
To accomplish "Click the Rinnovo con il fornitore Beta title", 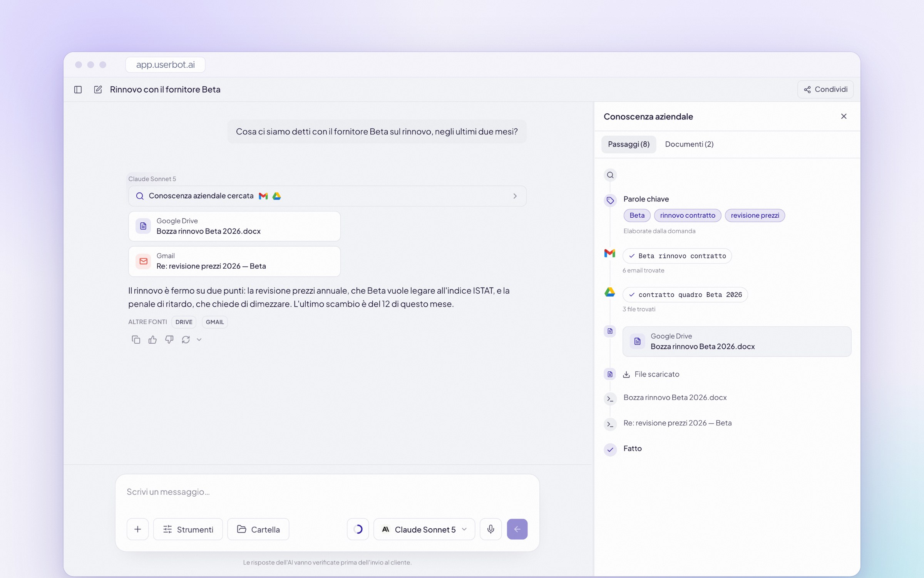I will click(x=165, y=89).
